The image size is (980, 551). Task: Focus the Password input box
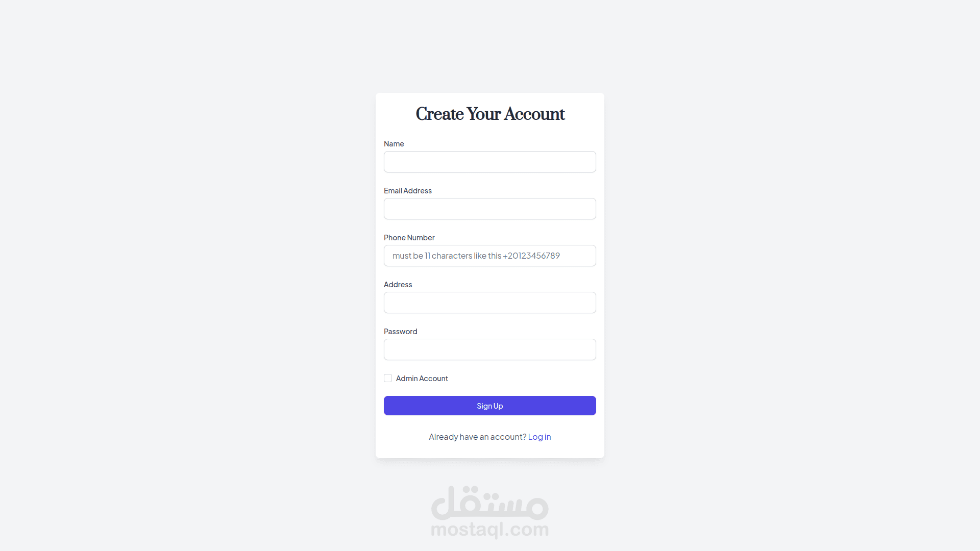[x=489, y=349]
